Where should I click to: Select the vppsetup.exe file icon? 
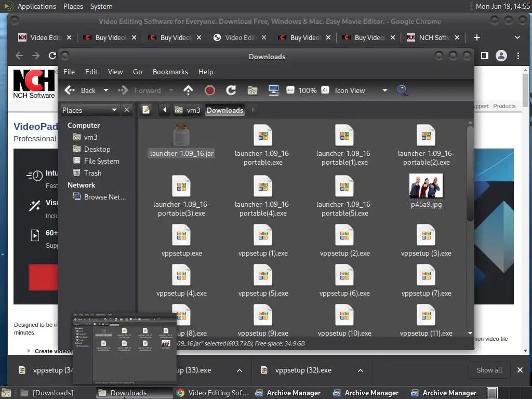(x=181, y=235)
